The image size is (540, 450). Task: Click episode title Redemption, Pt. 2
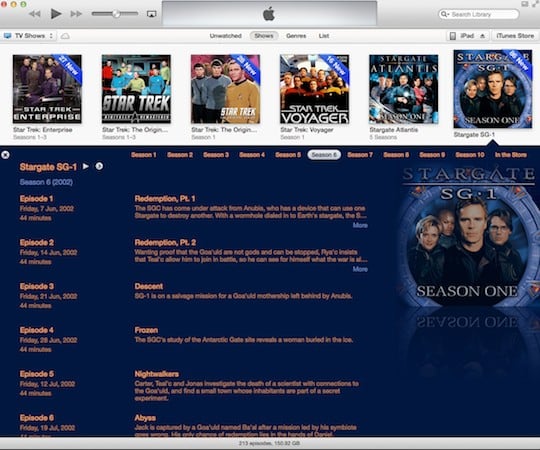pyautogui.click(x=165, y=242)
